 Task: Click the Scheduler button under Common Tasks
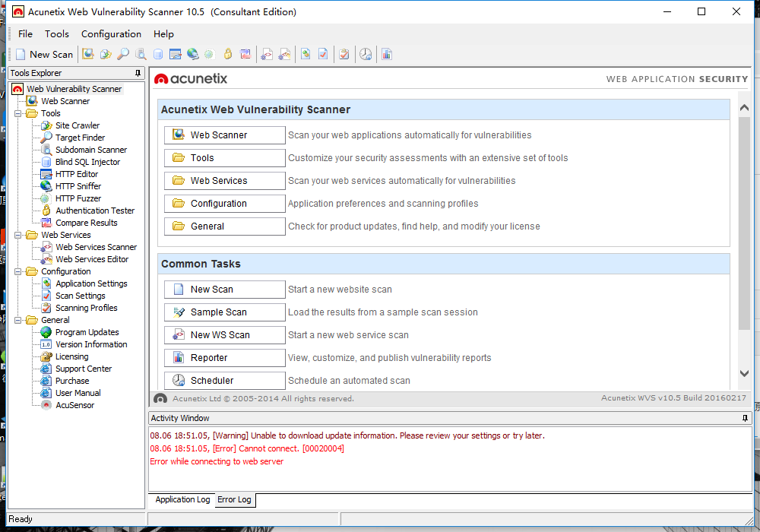pyautogui.click(x=224, y=380)
